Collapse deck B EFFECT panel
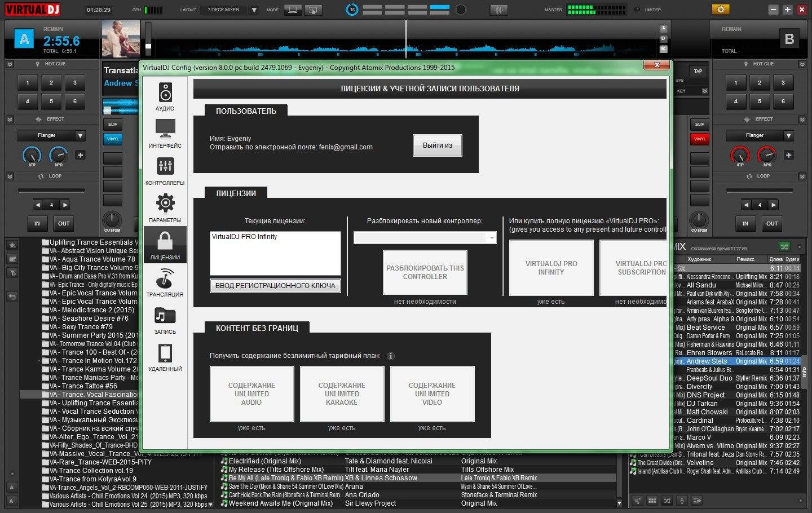The width and height of the screenshot is (812, 513). pyautogui.click(x=802, y=120)
